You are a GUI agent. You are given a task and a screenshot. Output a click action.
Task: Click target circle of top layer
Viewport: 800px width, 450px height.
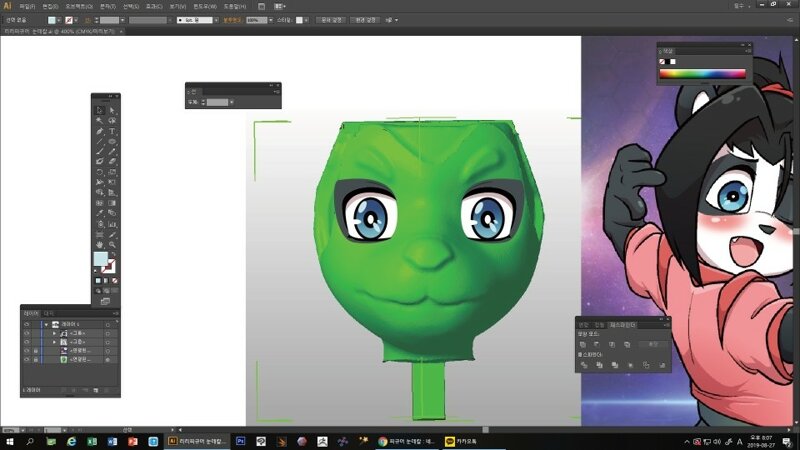point(108,324)
